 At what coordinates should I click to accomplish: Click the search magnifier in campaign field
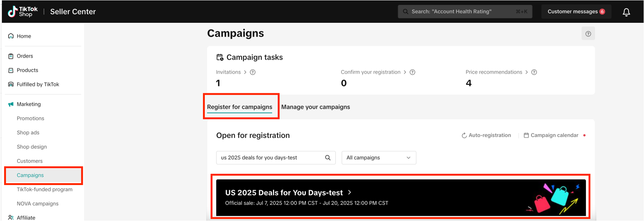(328, 158)
